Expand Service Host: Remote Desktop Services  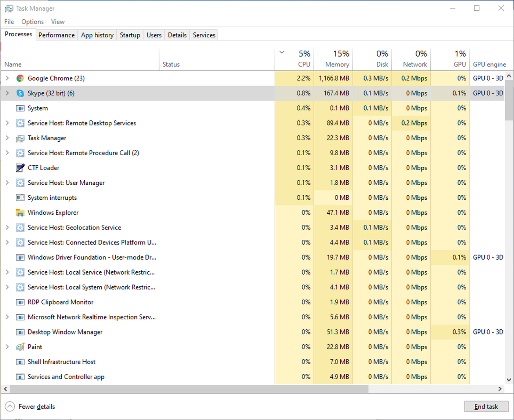pyautogui.click(x=7, y=123)
